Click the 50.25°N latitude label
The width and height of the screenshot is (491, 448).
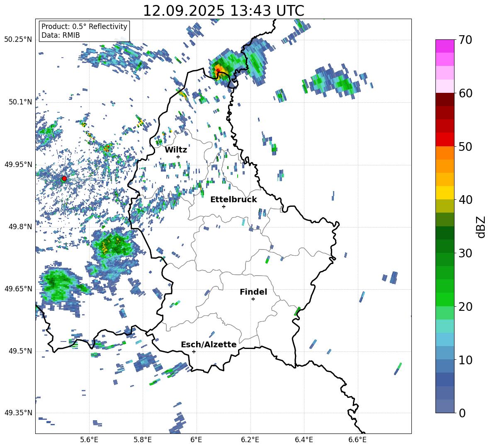pyautogui.click(x=18, y=39)
